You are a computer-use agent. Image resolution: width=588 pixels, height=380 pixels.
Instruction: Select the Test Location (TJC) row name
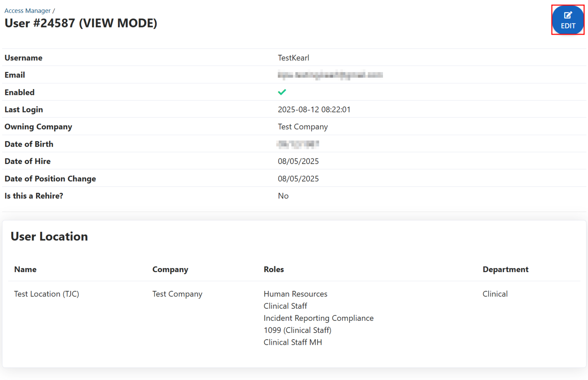click(47, 294)
